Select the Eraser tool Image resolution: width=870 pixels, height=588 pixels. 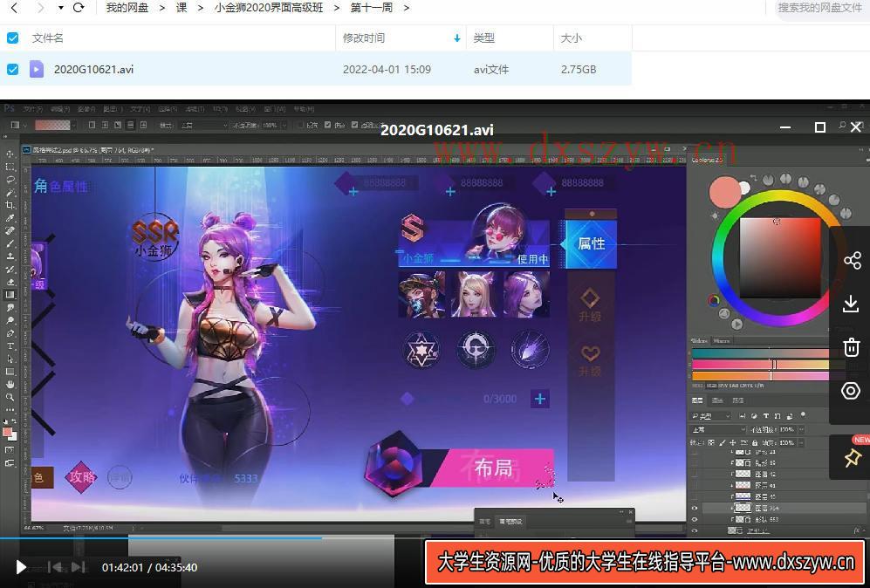point(10,282)
